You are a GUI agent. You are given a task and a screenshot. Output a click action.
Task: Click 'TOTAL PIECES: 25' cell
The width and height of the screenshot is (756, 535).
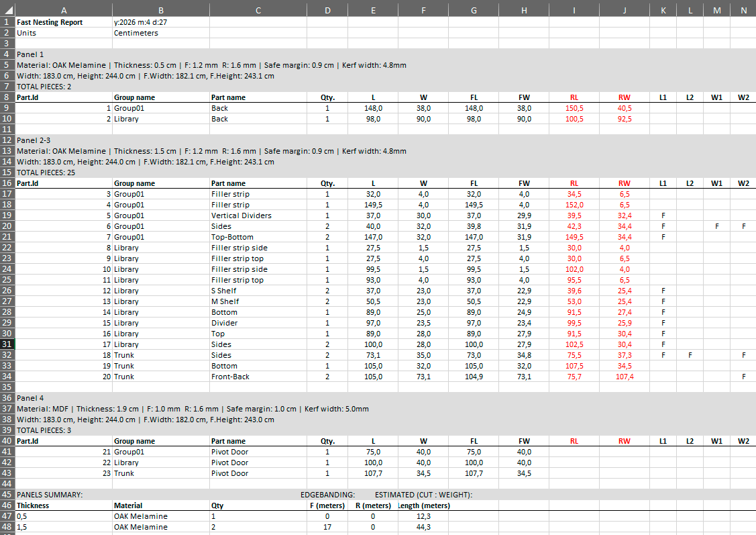click(46, 173)
